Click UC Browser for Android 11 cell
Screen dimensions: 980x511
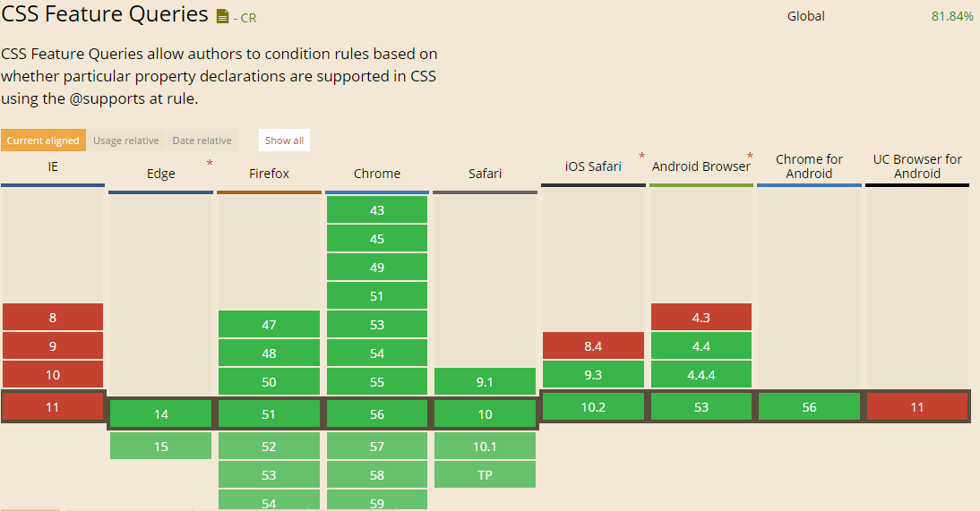coord(917,407)
